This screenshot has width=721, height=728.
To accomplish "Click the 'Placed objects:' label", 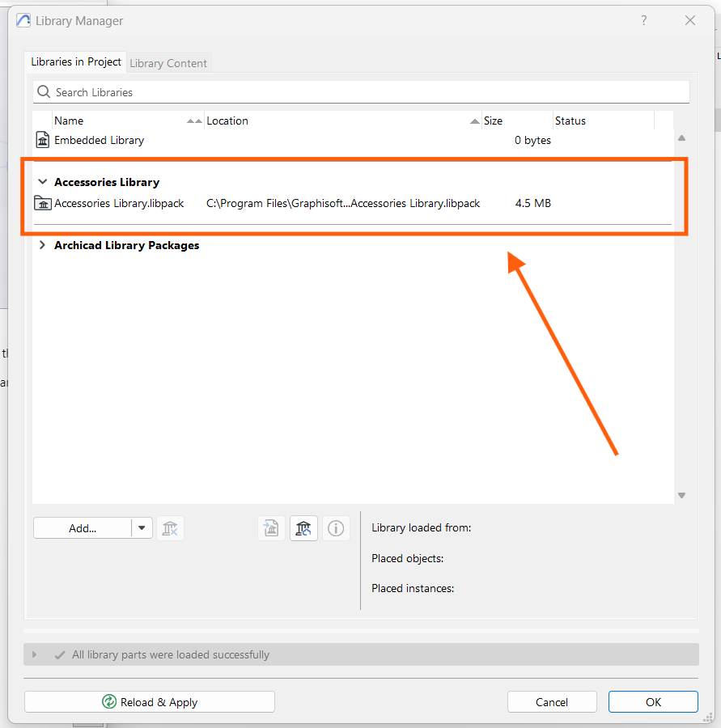I will click(407, 558).
